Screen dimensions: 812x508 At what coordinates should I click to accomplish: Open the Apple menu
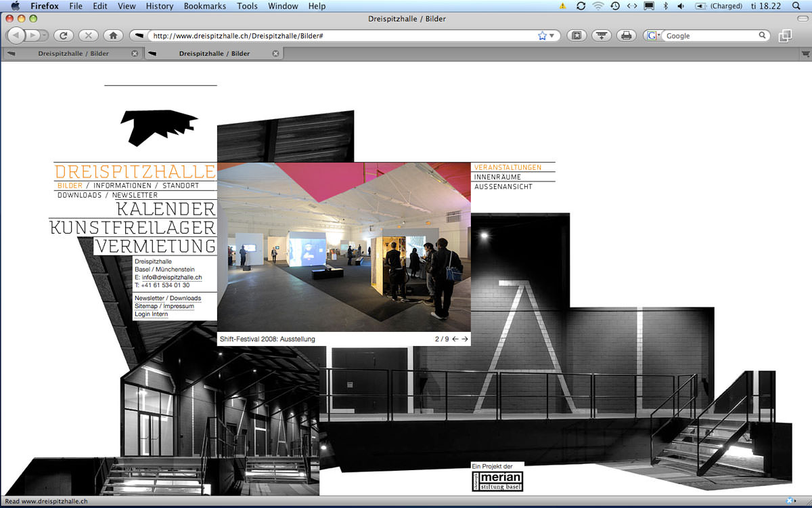pyautogui.click(x=15, y=6)
